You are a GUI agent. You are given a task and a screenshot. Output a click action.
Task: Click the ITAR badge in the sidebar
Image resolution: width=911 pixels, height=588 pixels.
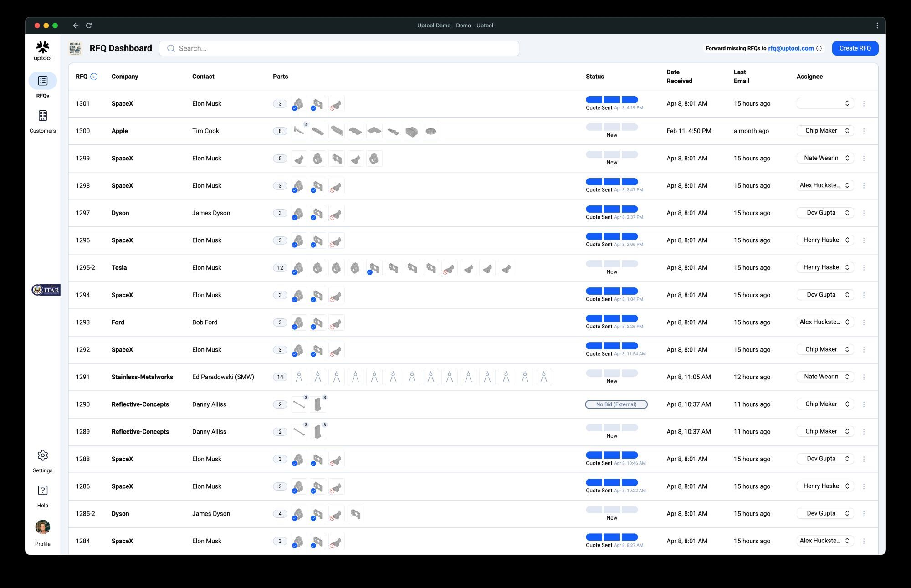tap(46, 290)
